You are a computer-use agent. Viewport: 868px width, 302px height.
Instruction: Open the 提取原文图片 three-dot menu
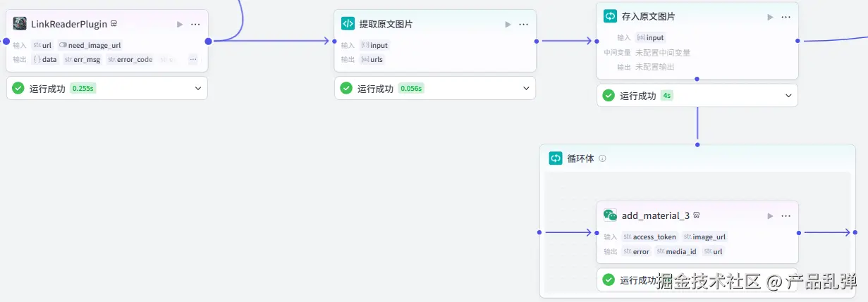(x=524, y=24)
